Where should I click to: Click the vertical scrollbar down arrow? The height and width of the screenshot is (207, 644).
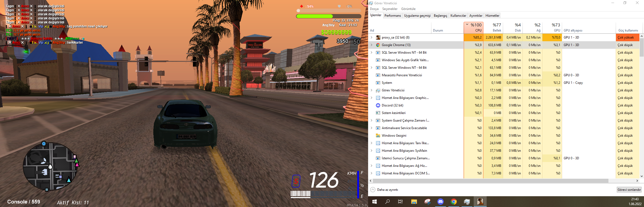pos(642,176)
